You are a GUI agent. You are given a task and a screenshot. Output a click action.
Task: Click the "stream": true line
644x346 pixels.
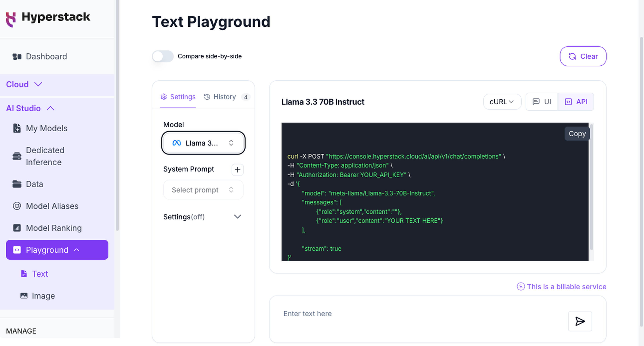click(x=321, y=249)
